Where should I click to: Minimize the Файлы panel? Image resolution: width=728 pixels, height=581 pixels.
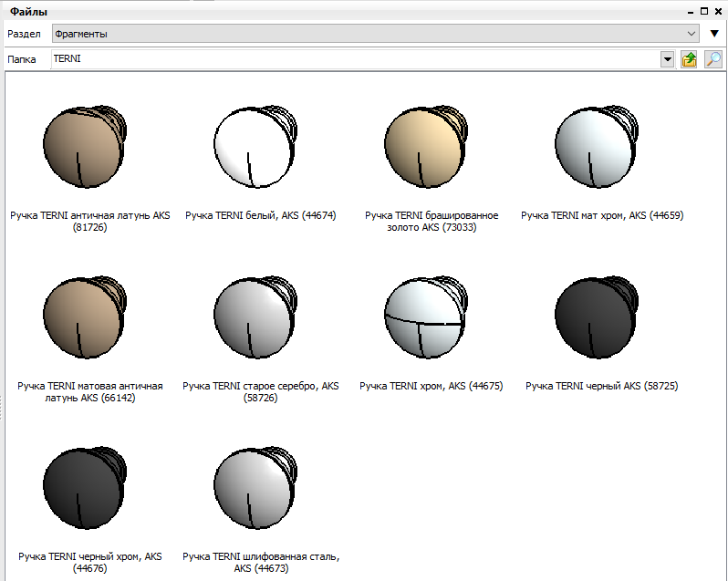pyautogui.click(x=691, y=12)
